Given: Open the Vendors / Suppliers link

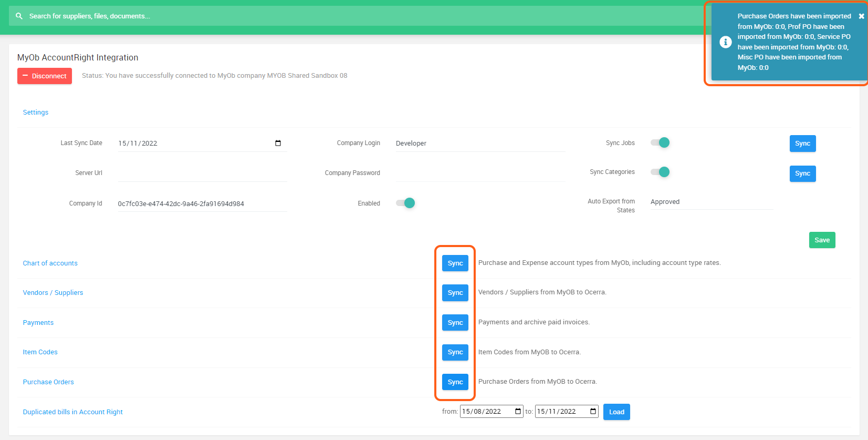Looking at the screenshot, I should click(53, 293).
